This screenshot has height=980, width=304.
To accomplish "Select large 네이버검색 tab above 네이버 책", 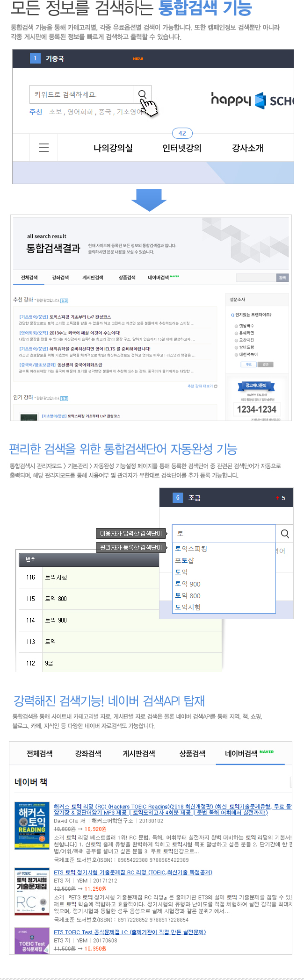I will click(249, 753).
